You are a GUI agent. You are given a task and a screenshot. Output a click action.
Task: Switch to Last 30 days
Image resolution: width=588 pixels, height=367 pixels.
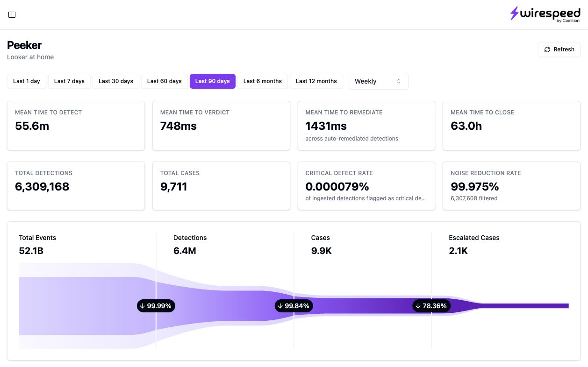click(116, 81)
